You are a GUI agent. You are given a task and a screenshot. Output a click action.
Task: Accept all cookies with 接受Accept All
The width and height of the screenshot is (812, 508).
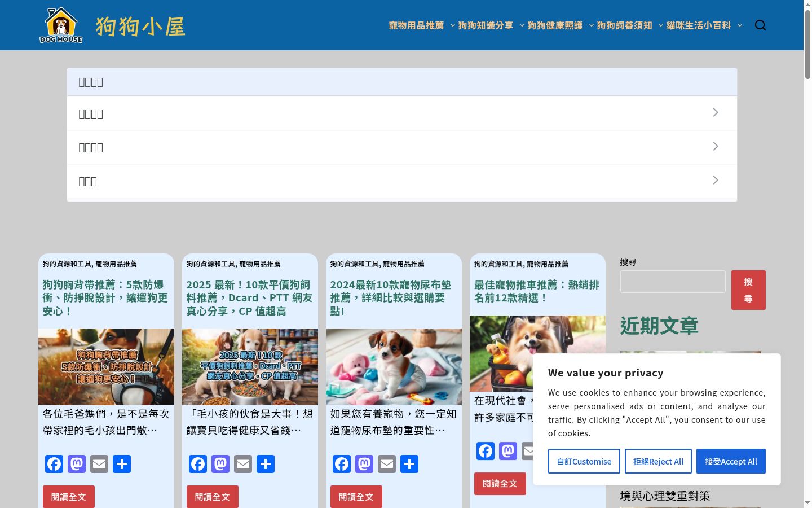pos(731,461)
